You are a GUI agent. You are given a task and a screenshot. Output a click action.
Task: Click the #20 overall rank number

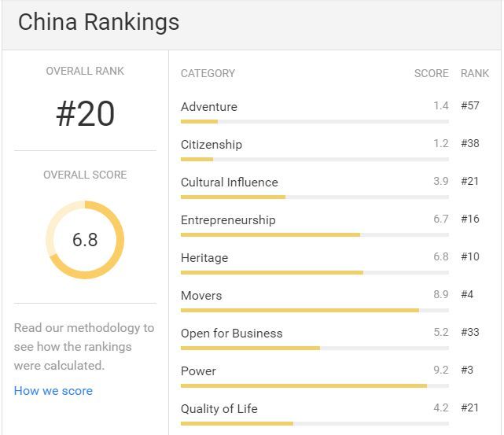click(85, 113)
